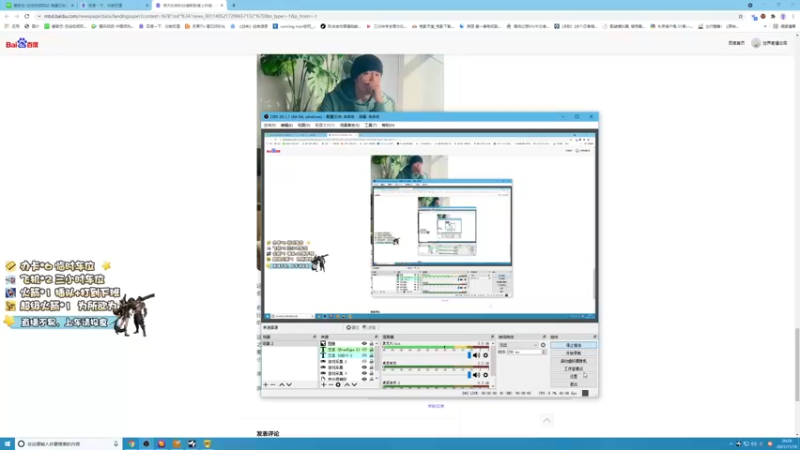
Task: Open the site info dropdown in the address bar
Action: tap(39, 16)
